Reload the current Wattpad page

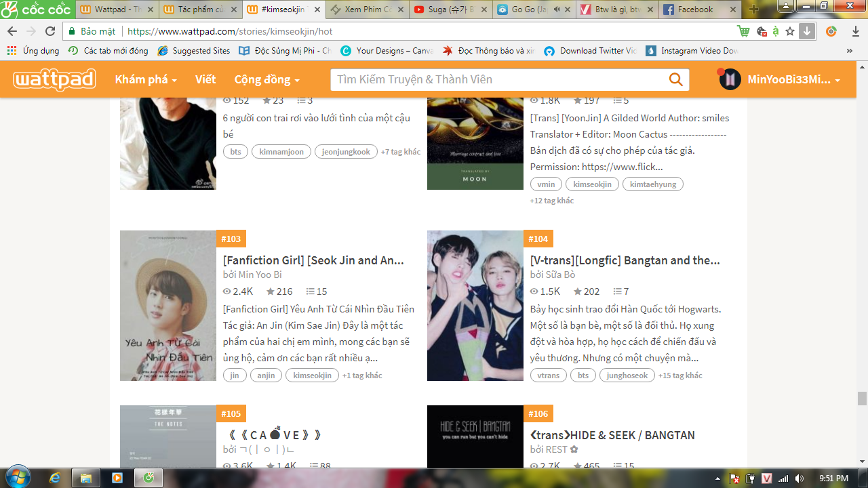(50, 31)
